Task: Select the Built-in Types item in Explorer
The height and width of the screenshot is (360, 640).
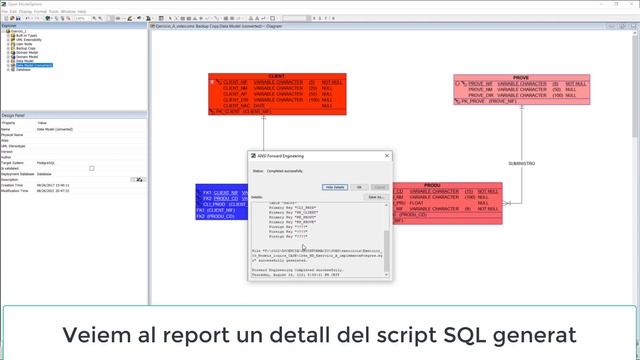Action: tap(26, 36)
